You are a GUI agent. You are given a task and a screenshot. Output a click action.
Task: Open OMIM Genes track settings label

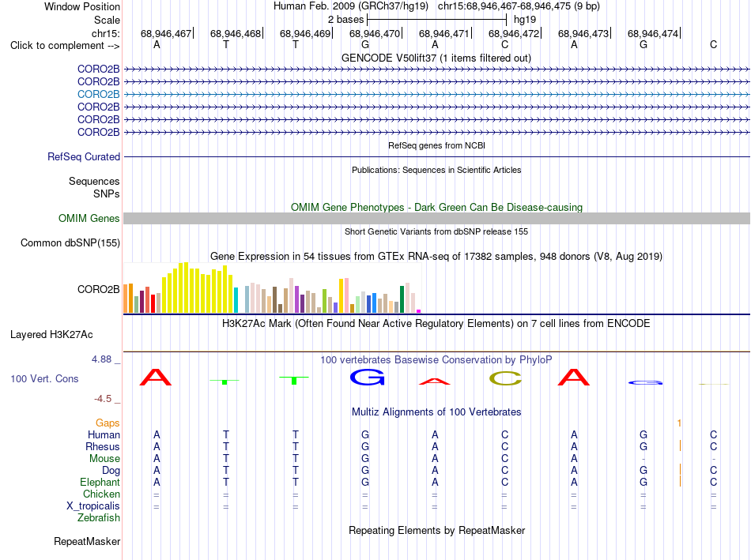89,218
